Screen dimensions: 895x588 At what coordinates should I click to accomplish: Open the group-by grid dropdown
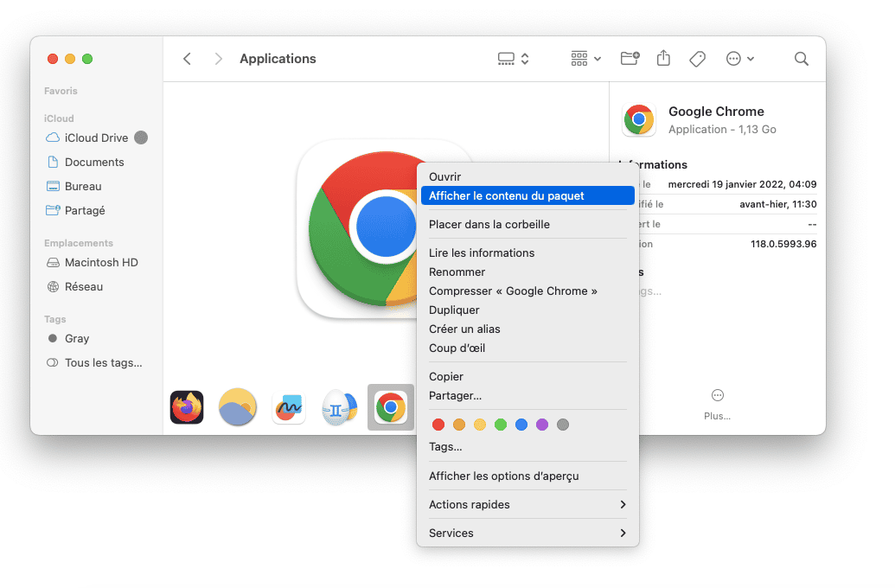pos(585,59)
